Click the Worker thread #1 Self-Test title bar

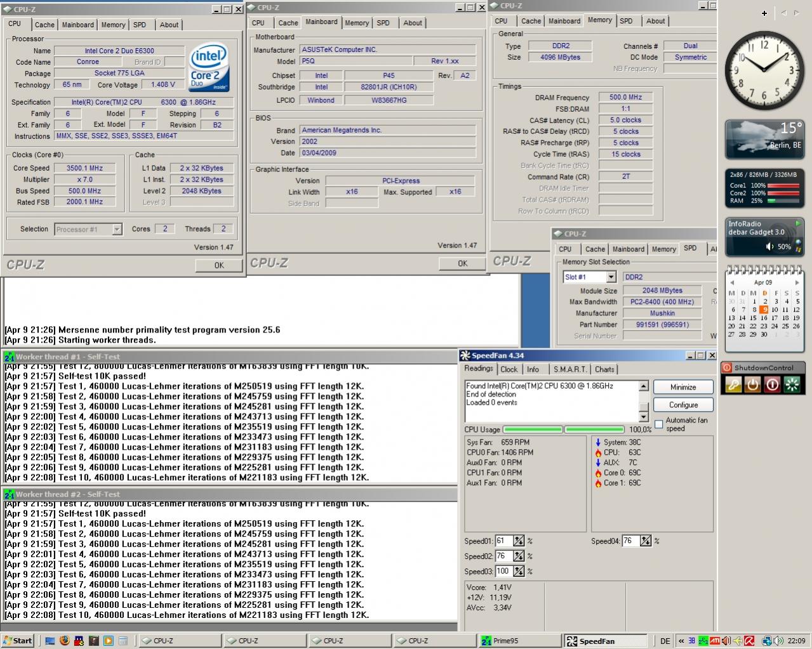(x=229, y=357)
